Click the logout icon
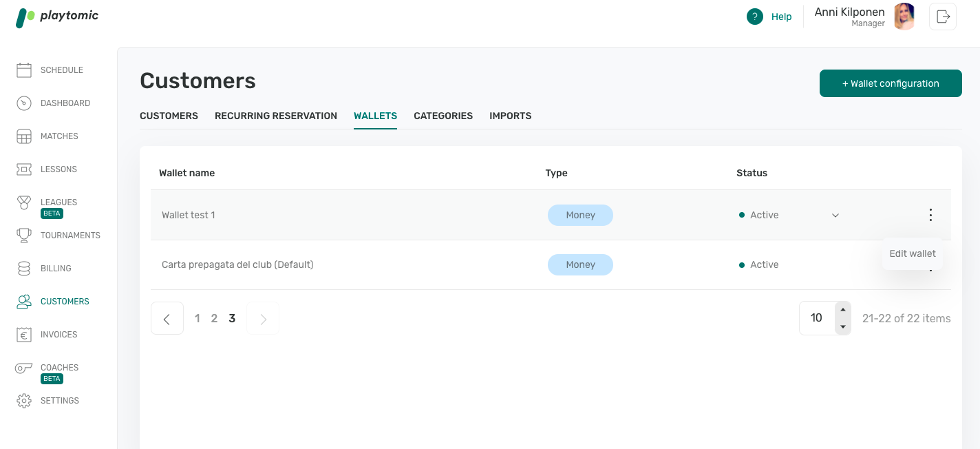Image resolution: width=980 pixels, height=449 pixels. [x=942, y=16]
